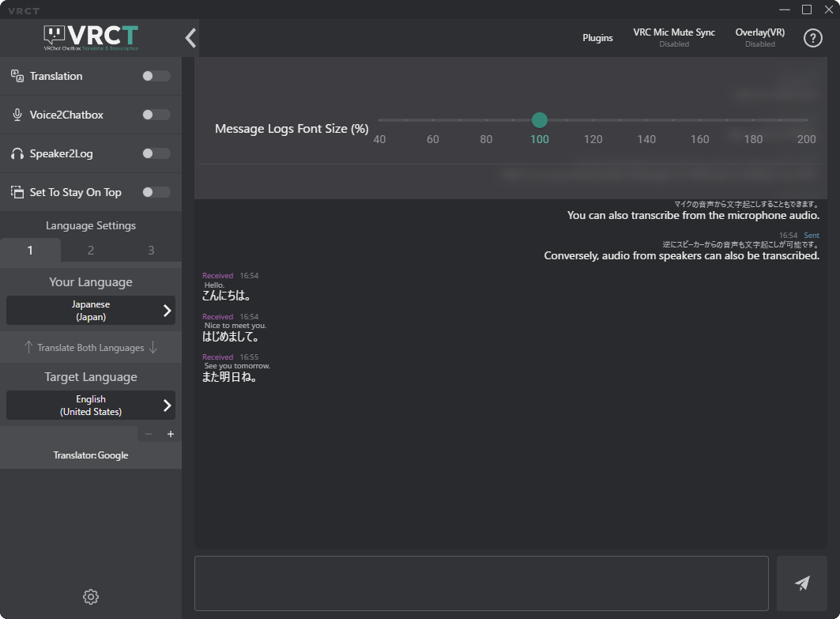Toggle the Speaker2Log switch on
Screen dimensions: 840x619
tap(156, 153)
